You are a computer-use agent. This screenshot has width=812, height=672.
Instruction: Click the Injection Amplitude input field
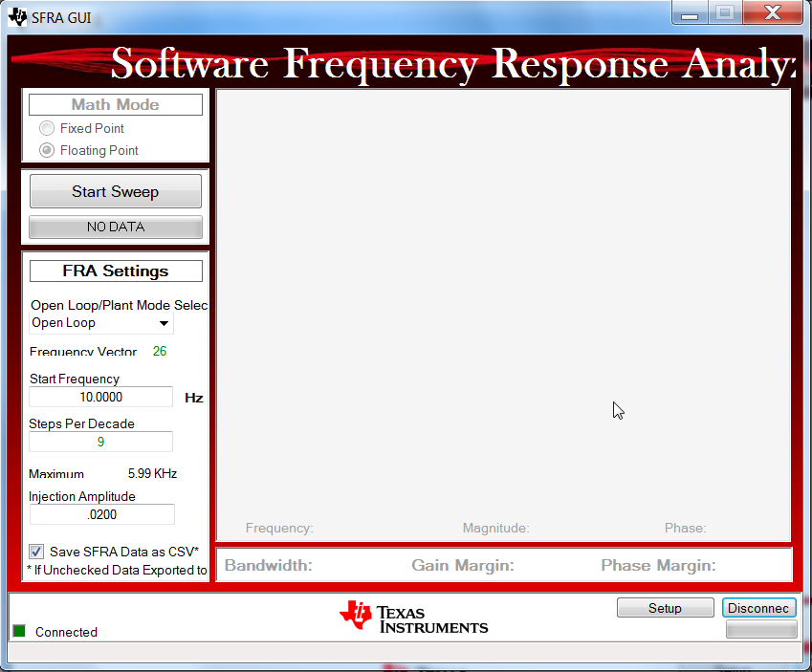tap(101, 514)
